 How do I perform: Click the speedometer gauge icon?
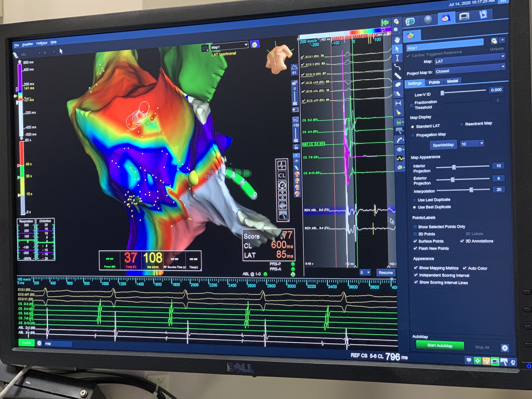pos(282,185)
